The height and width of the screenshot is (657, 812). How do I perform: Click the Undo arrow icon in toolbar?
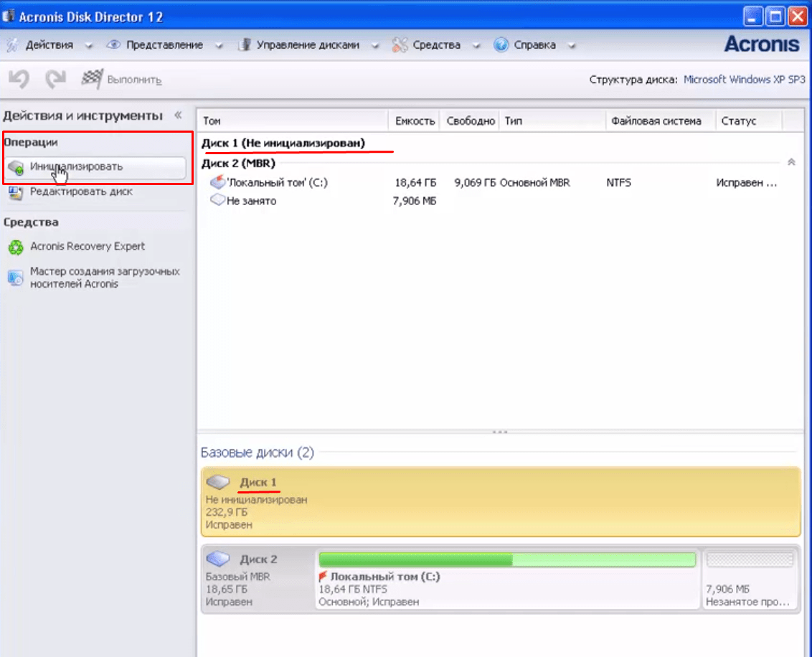click(19, 79)
